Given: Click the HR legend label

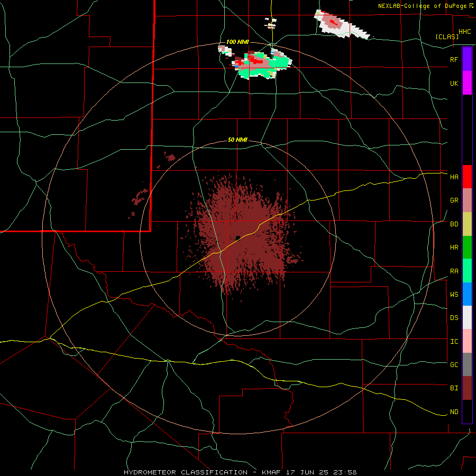Looking at the screenshot, I should (454, 248).
